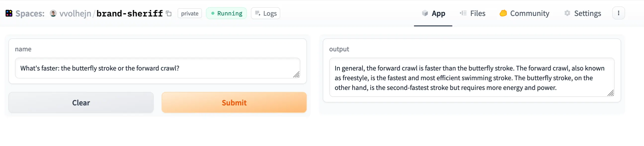Viewport: 644px width, 146px height.
Task: Open the Files tab
Action: tap(477, 13)
